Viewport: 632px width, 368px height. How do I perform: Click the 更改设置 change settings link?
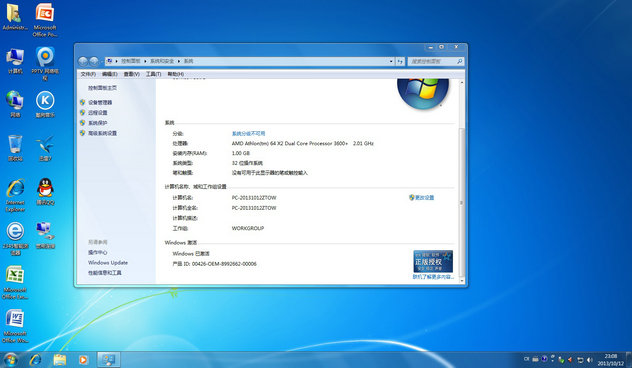[x=425, y=198]
